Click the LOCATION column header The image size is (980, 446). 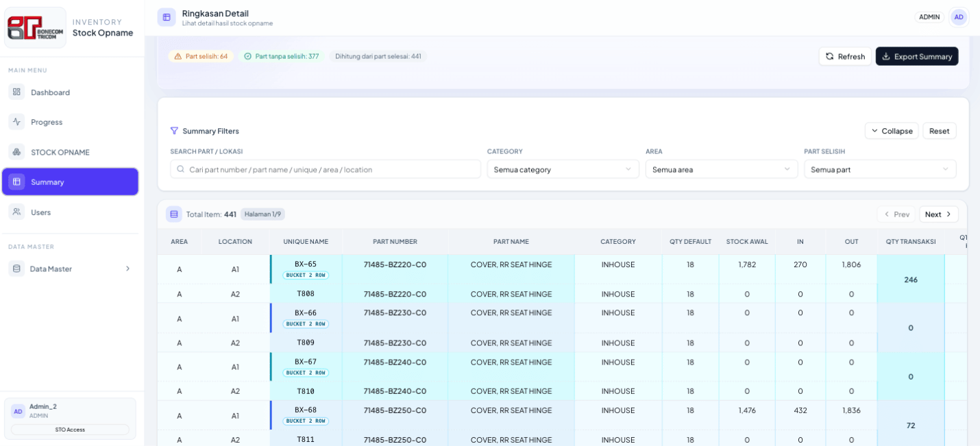click(235, 242)
